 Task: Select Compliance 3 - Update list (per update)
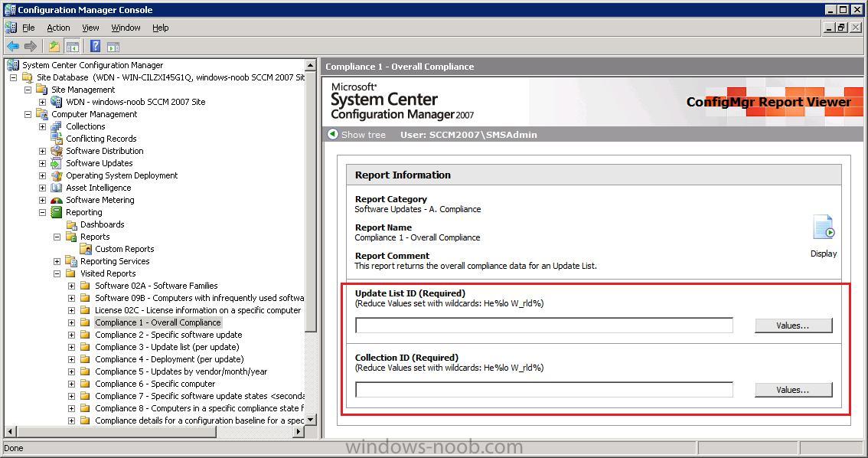tap(167, 347)
